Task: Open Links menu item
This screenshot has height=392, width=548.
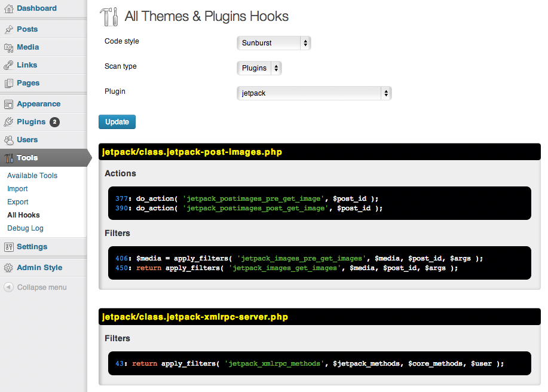Action: click(44, 65)
